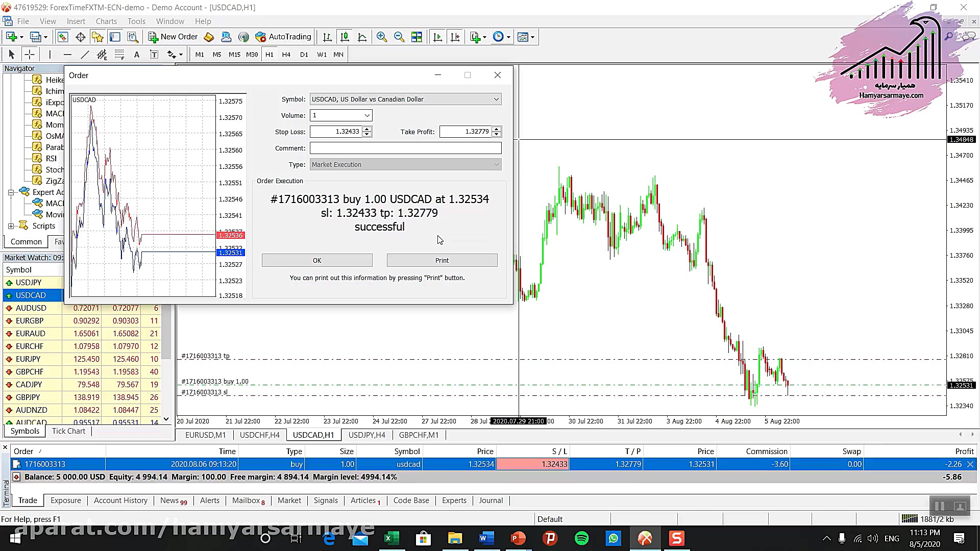This screenshot has height=551, width=980.
Task: Click the chart Zoom In icon
Action: [381, 37]
